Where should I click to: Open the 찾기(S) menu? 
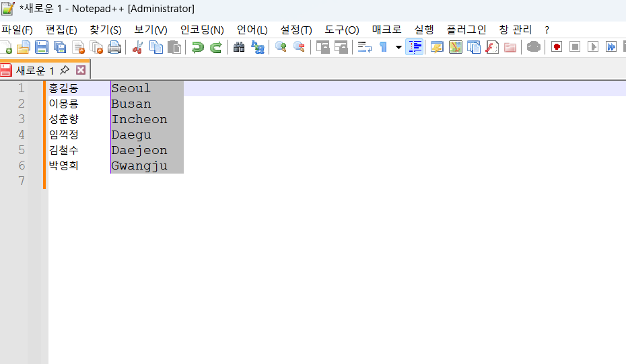[106, 30]
